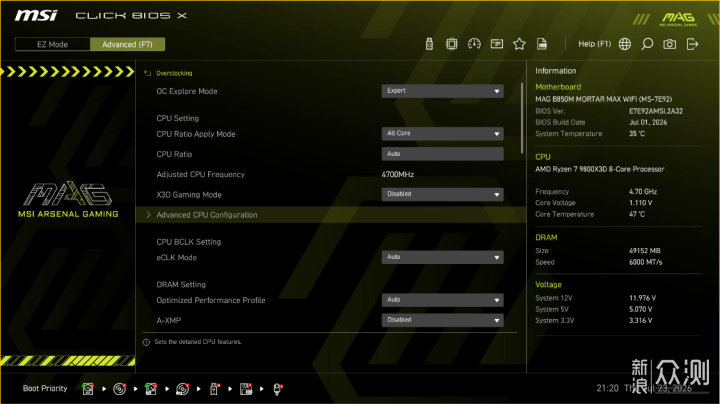Open Favorites with the star icon
The height and width of the screenshot is (404, 720).
click(x=519, y=44)
